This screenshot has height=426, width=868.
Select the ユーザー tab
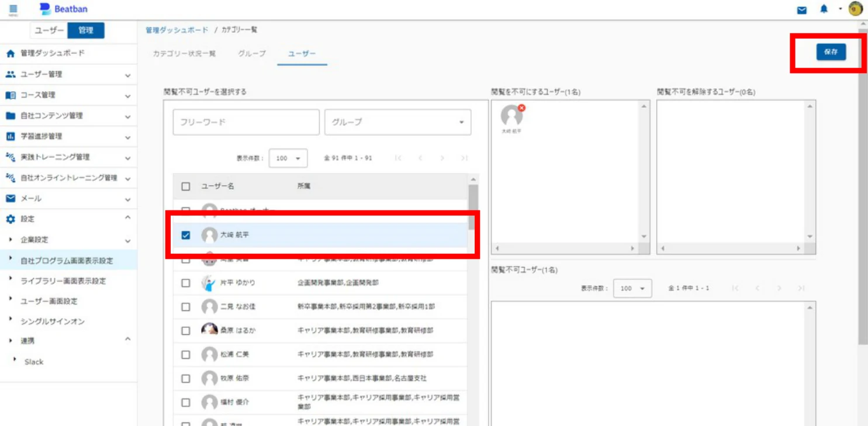pyautogui.click(x=302, y=53)
